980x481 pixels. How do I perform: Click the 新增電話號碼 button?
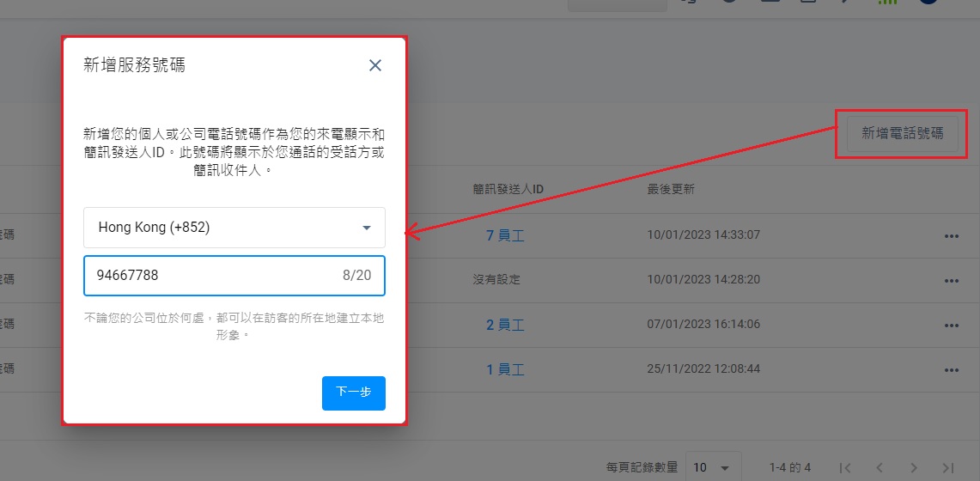903,133
